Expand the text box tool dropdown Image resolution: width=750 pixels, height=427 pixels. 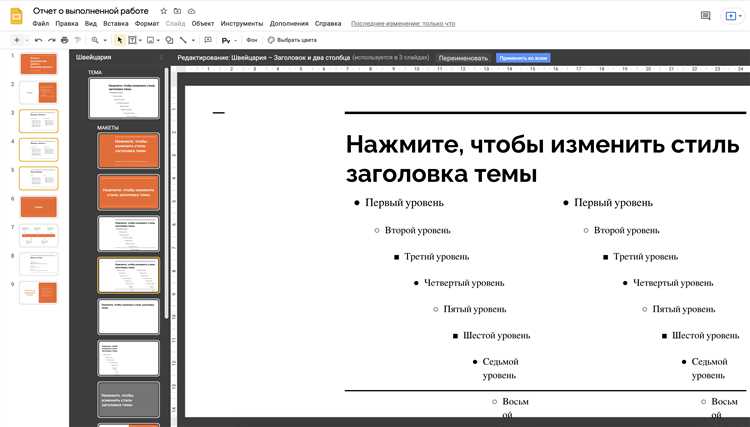[x=140, y=41]
